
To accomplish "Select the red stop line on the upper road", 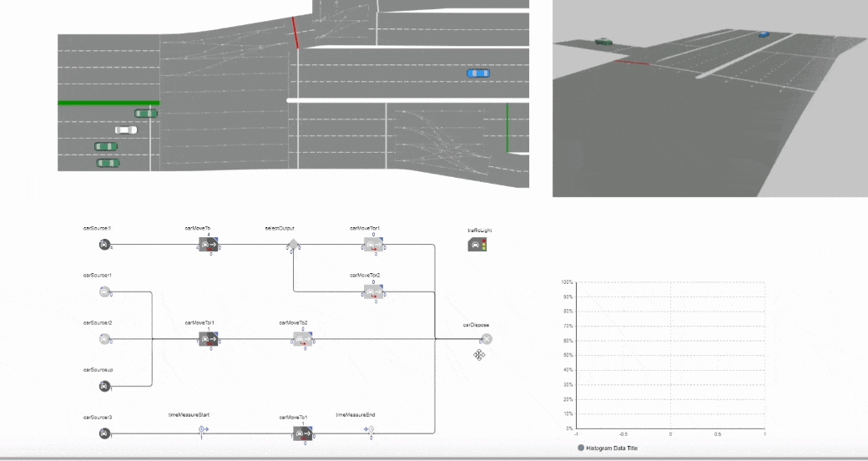I will tap(295, 33).
